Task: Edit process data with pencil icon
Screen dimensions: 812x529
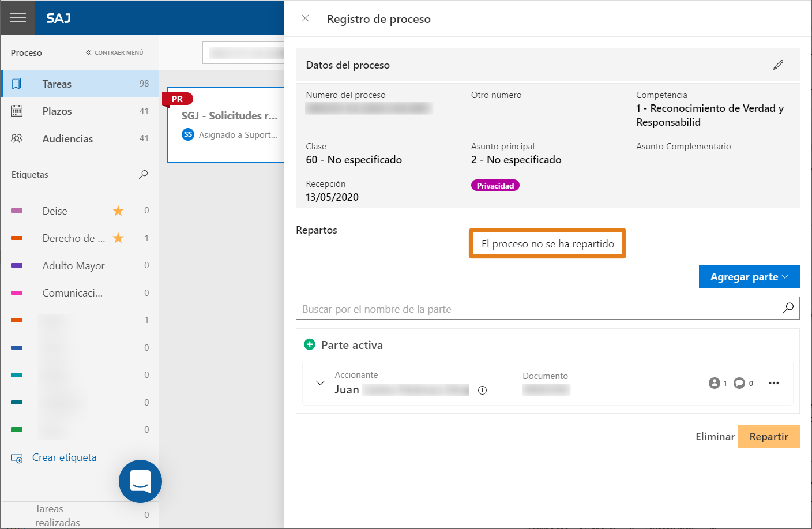Action: point(778,65)
